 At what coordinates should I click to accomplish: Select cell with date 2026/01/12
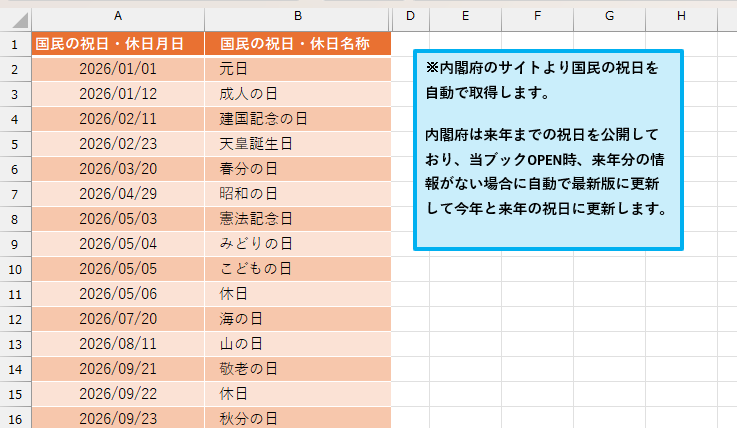pyautogui.click(x=118, y=94)
